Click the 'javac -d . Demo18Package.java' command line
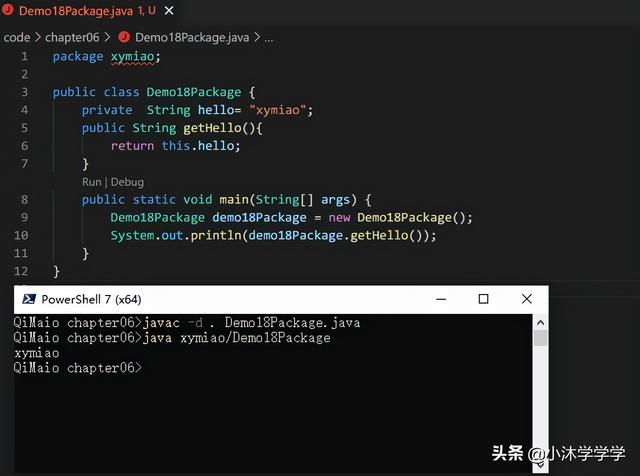The height and width of the screenshot is (476, 640). click(251, 323)
